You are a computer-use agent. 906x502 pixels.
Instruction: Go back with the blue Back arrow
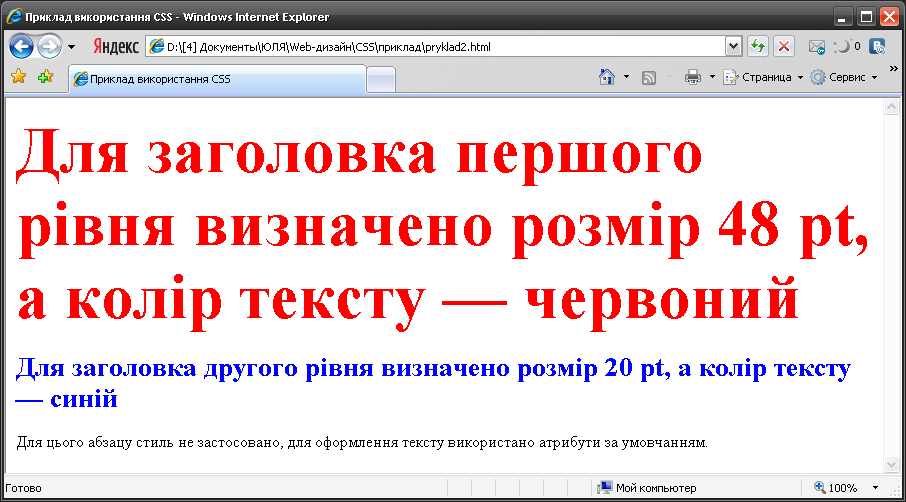click(21, 47)
